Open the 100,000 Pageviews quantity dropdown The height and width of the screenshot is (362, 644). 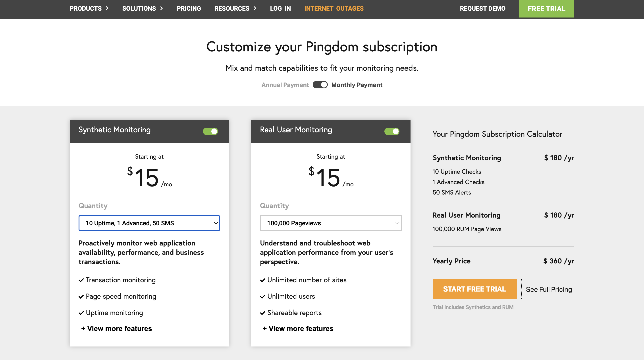(x=330, y=223)
